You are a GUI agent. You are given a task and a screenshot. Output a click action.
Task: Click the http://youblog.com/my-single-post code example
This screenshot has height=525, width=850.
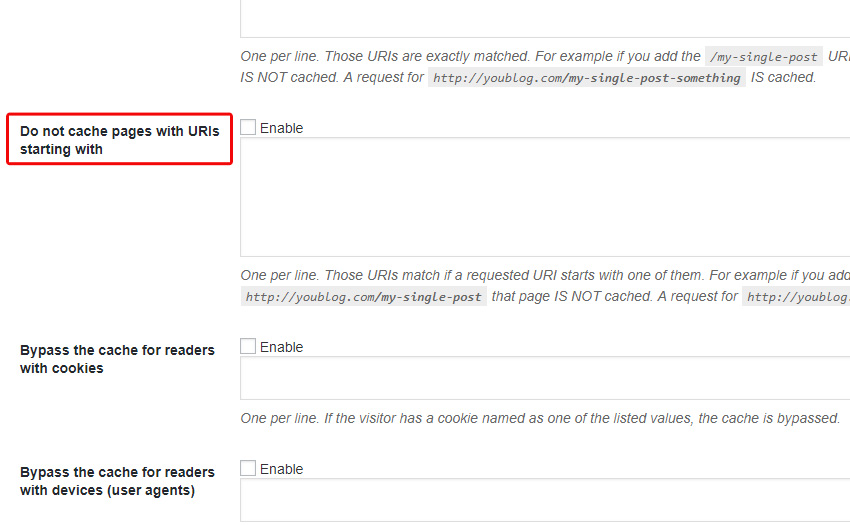coord(363,297)
